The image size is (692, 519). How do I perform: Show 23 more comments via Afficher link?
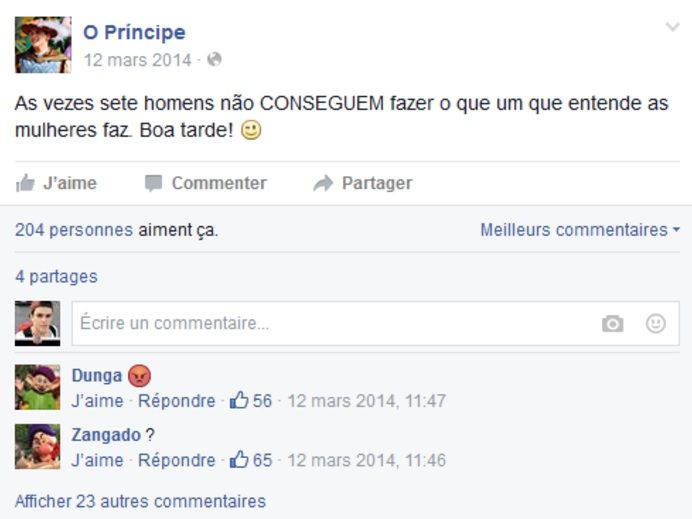point(140,501)
